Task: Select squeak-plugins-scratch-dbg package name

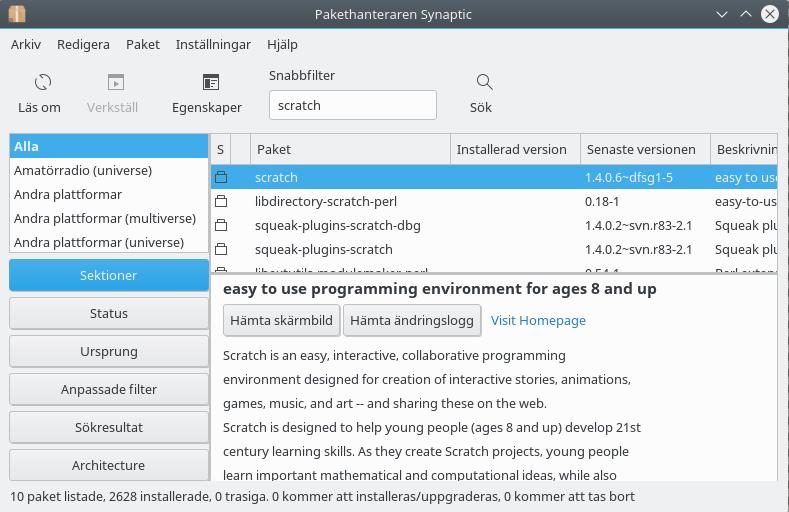Action: 338,226
